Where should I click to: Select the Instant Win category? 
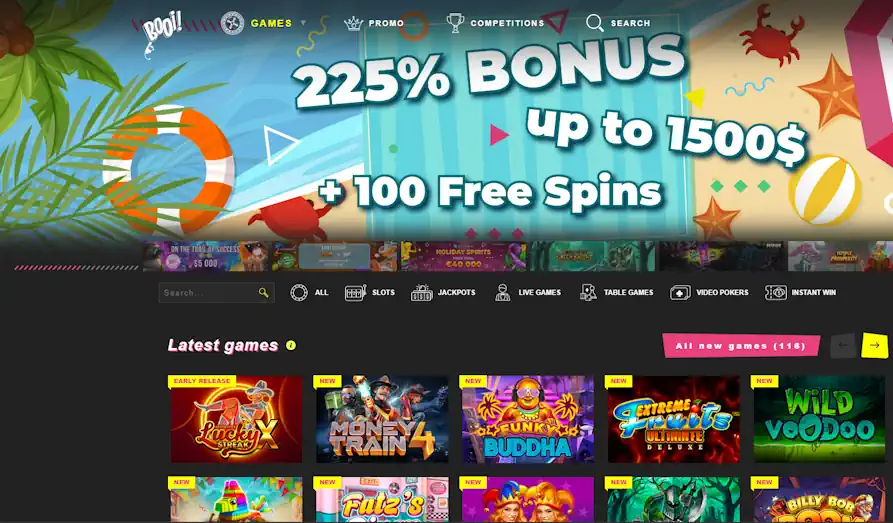click(x=800, y=293)
